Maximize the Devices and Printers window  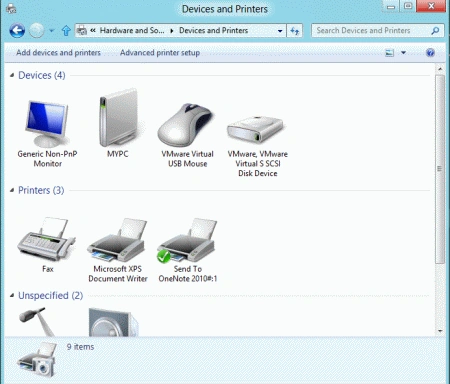coord(408,6)
